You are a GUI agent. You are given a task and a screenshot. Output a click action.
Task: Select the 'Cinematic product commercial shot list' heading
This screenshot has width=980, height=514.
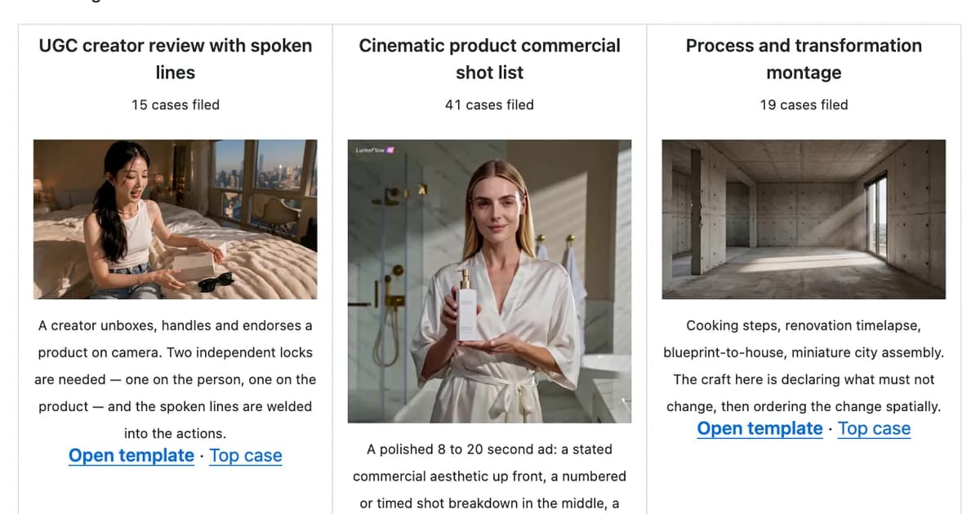click(489, 59)
